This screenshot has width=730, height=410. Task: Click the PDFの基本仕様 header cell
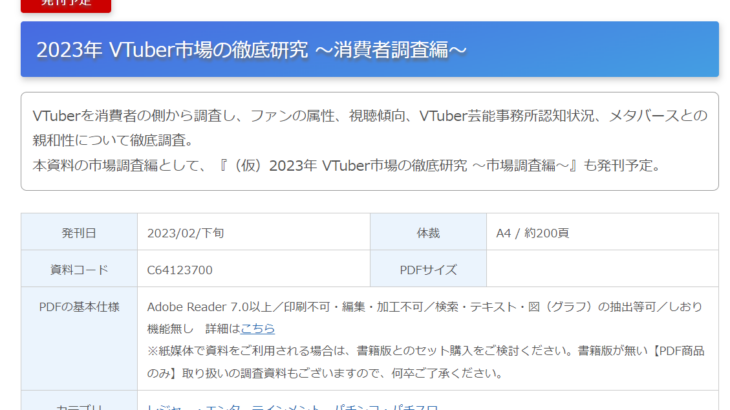click(x=79, y=339)
